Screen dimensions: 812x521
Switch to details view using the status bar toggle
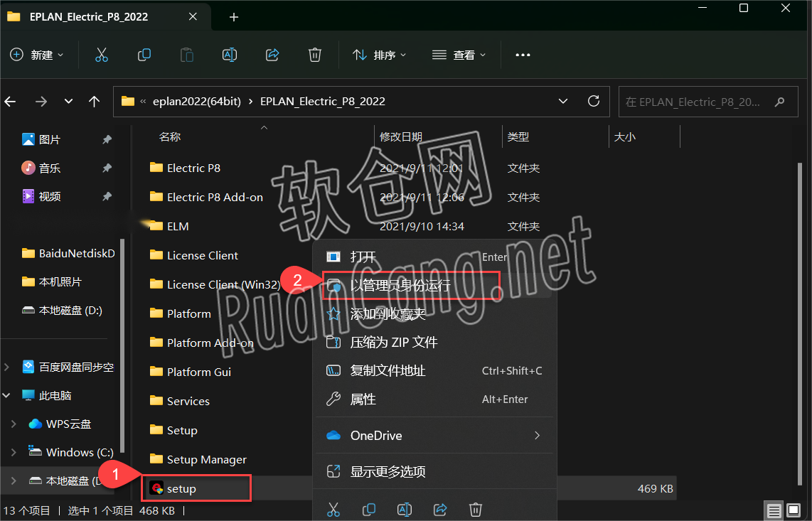[774, 510]
